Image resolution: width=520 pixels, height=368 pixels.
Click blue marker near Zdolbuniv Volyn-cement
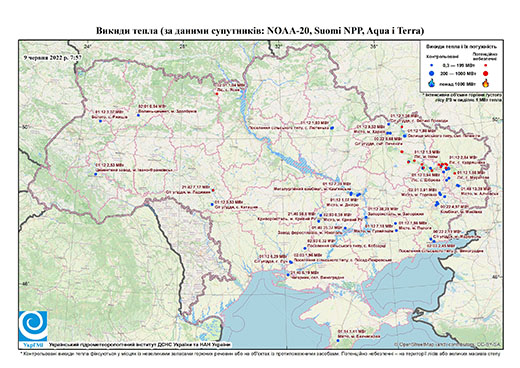pyautogui.click(x=138, y=115)
